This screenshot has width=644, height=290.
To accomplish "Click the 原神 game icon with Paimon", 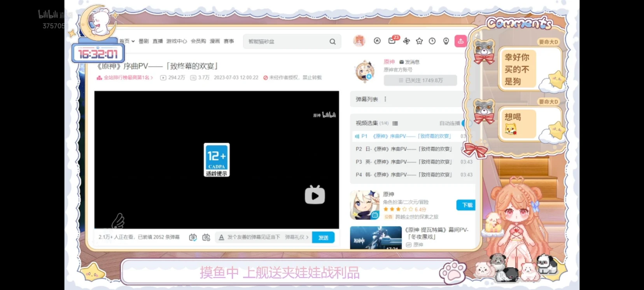I will point(364,205).
